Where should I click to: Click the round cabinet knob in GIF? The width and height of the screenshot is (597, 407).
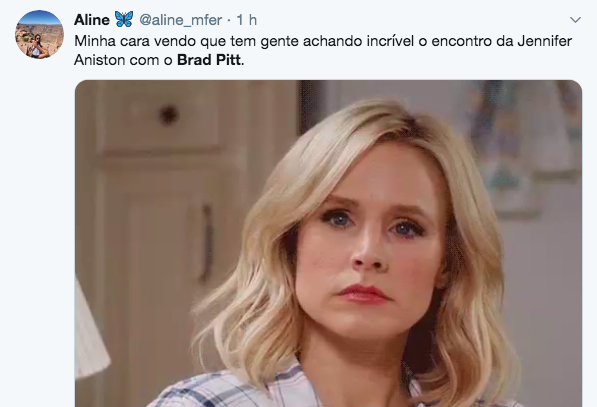click(x=169, y=114)
